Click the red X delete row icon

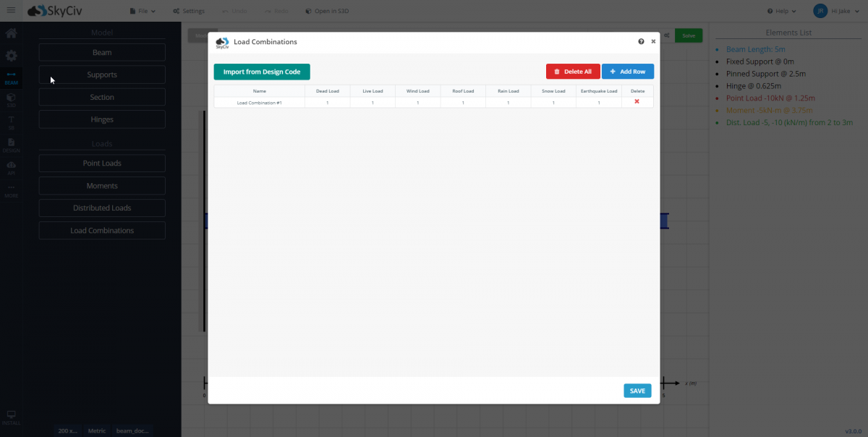click(x=637, y=102)
